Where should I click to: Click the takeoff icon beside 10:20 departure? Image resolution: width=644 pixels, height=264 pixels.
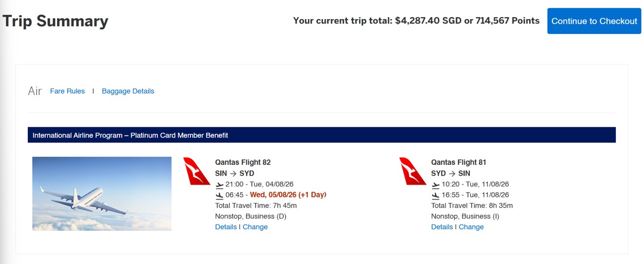click(436, 185)
